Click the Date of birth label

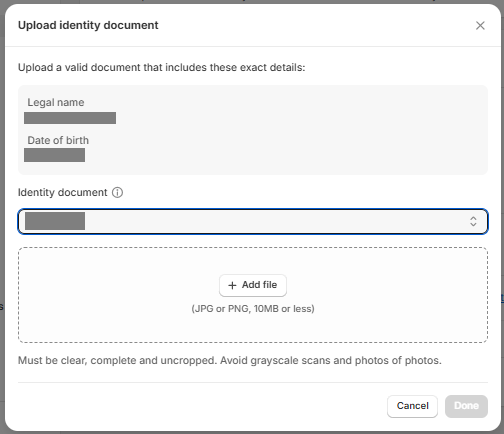point(58,140)
